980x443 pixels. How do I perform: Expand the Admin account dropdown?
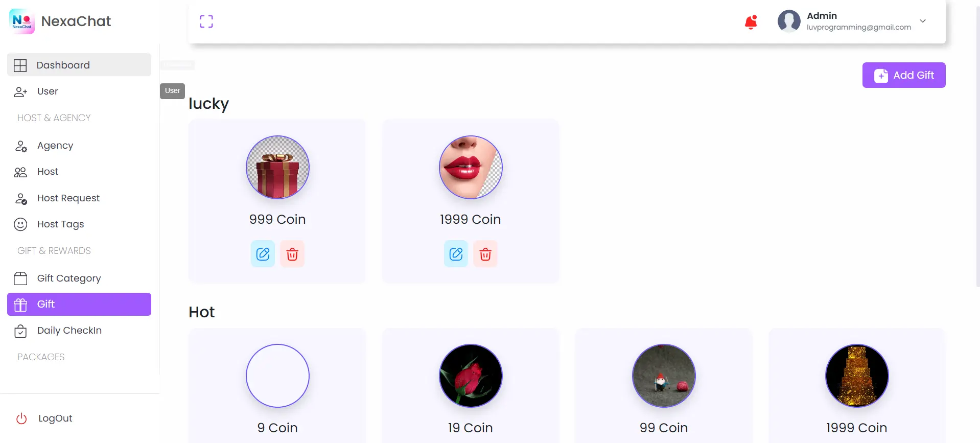point(923,21)
